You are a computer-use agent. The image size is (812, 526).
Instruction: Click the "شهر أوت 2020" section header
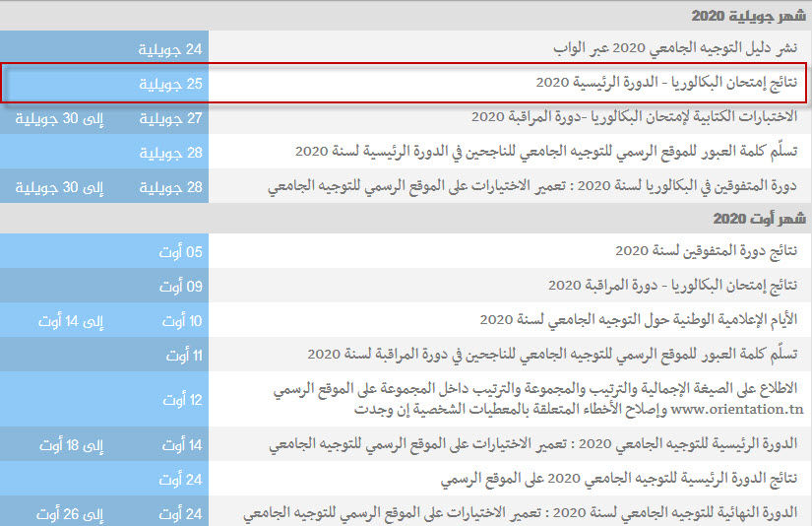[x=759, y=219]
